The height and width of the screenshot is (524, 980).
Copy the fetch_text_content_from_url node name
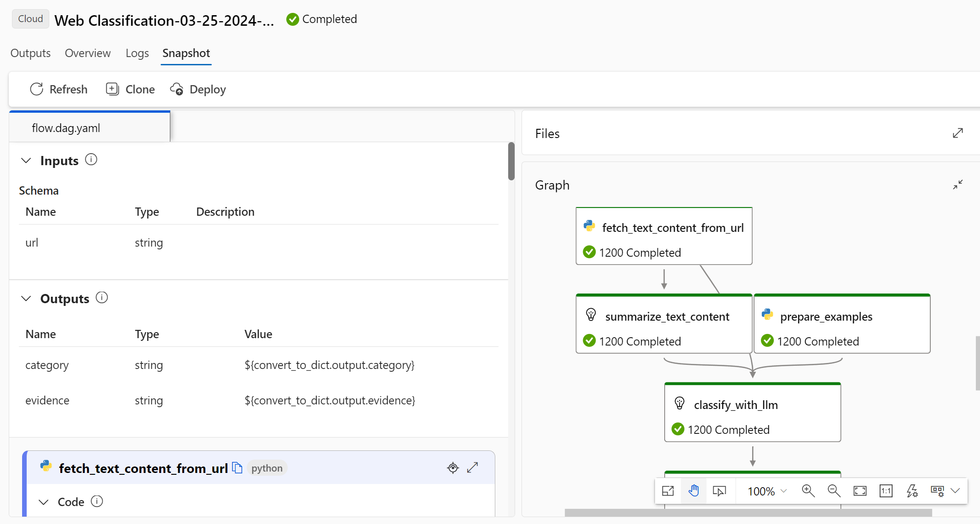coord(237,468)
